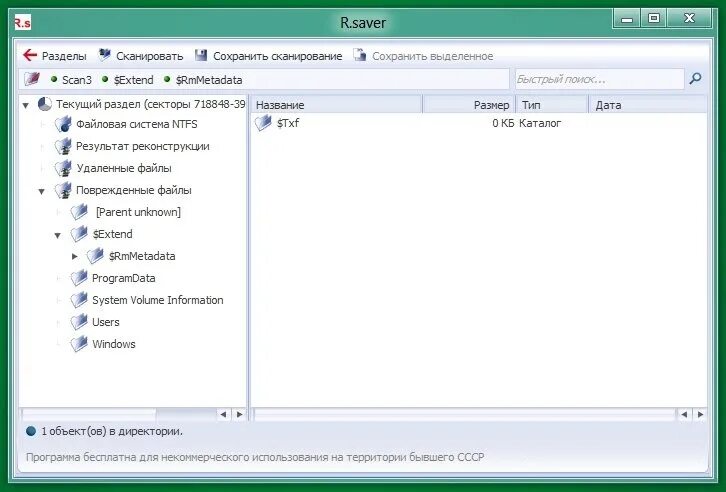This screenshot has width=726, height=492.
Task: Click the $Txf folder icon in file list
Action: [x=263, y=123]
